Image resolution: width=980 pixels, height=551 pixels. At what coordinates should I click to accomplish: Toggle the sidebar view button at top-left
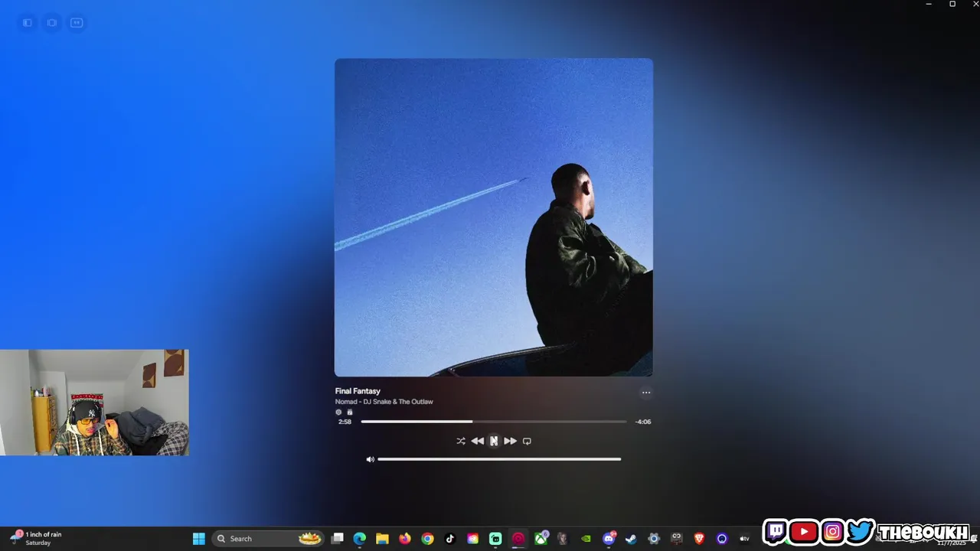tap(28, 23)
